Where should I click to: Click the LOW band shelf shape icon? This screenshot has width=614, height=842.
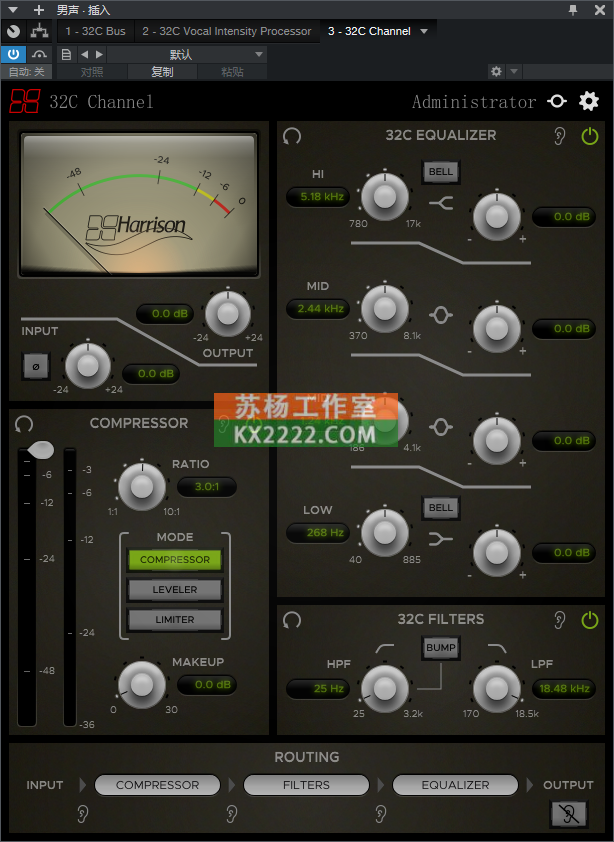tap(440, 539)
